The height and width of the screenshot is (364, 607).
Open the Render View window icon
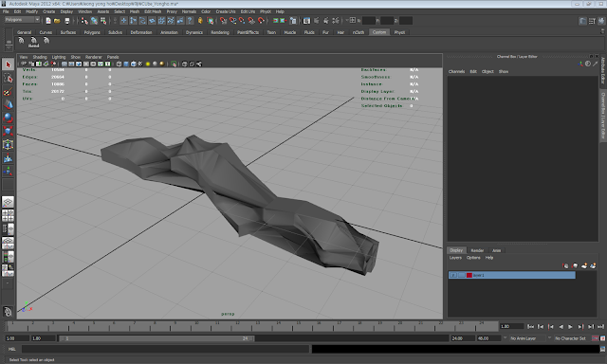coord(306,21)
